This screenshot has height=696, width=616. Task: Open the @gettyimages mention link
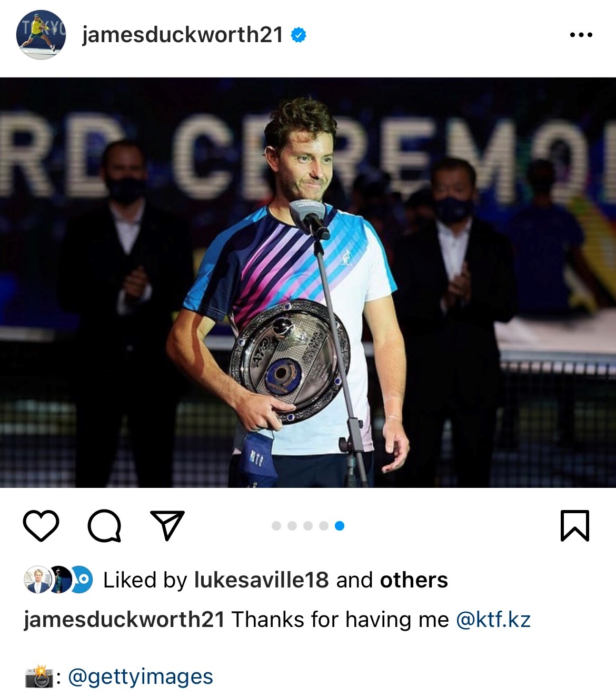point(141,677)
